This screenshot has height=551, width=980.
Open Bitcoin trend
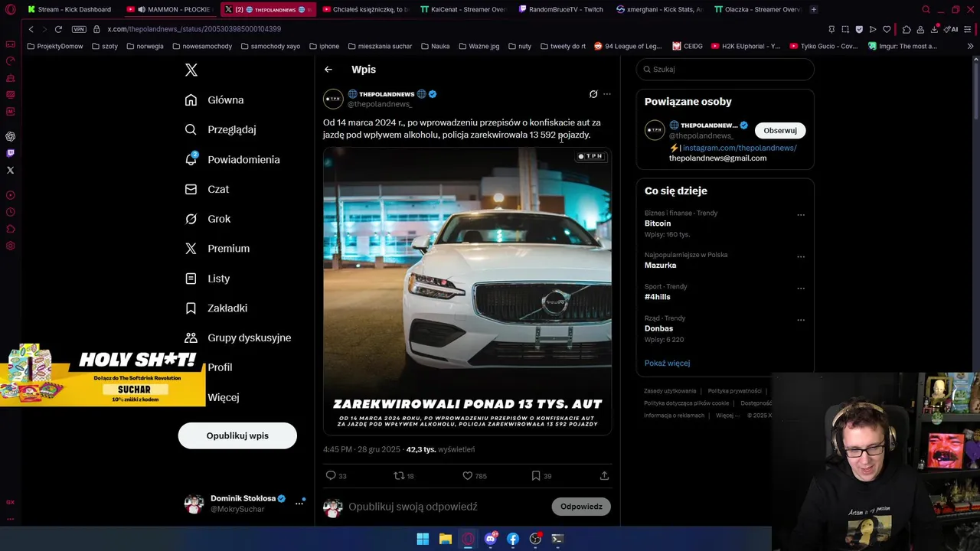click(x=658, y=223)
